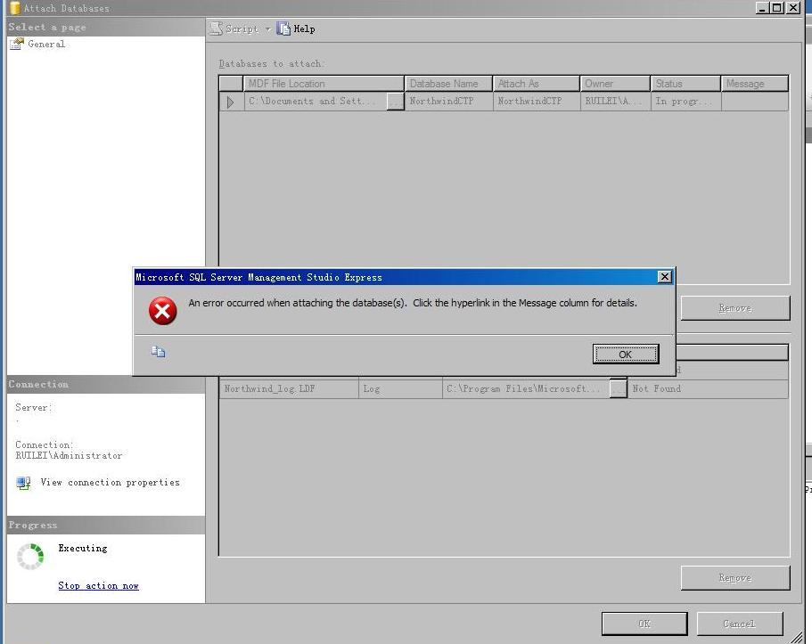The image size is (812, 644).
Task: Click the Message column header
Action: point(755,84)
